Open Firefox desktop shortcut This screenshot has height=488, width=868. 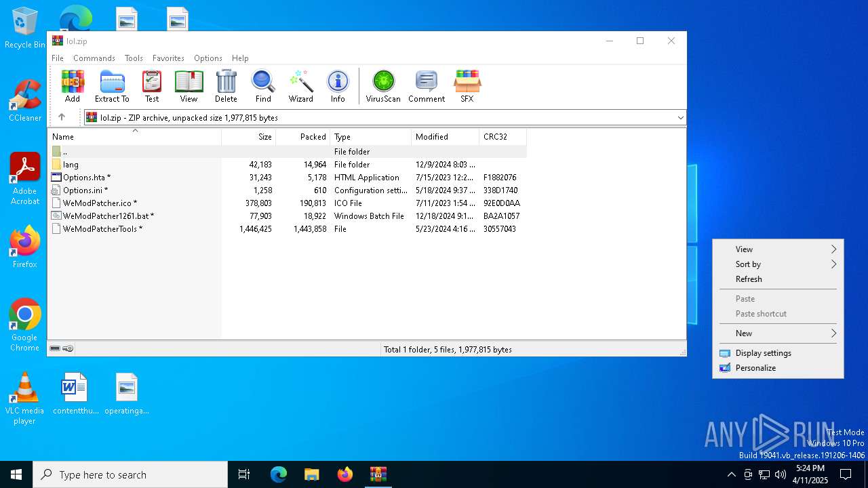point(25,247)
